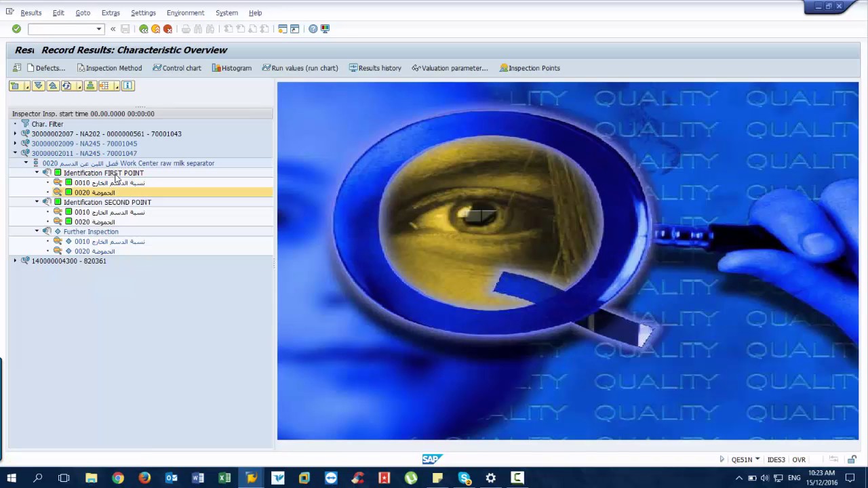Image resolution: width=868 pixels, height=488 pixels.
Task: Open the Help menu
Action: coord(255,13)
